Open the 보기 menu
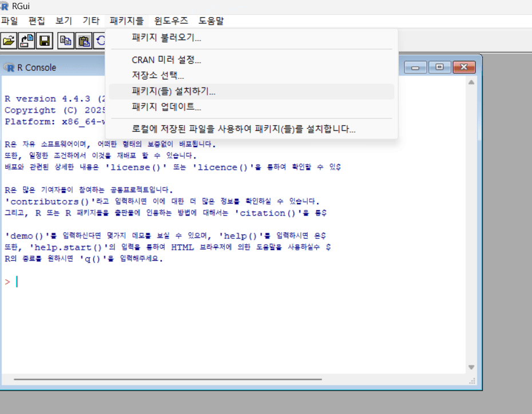 pyautogui.click(x=63, y=21)
